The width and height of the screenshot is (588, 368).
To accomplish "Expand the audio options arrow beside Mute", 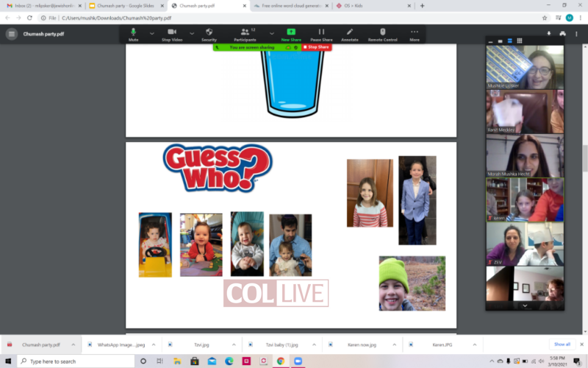I will coord(152,33).
